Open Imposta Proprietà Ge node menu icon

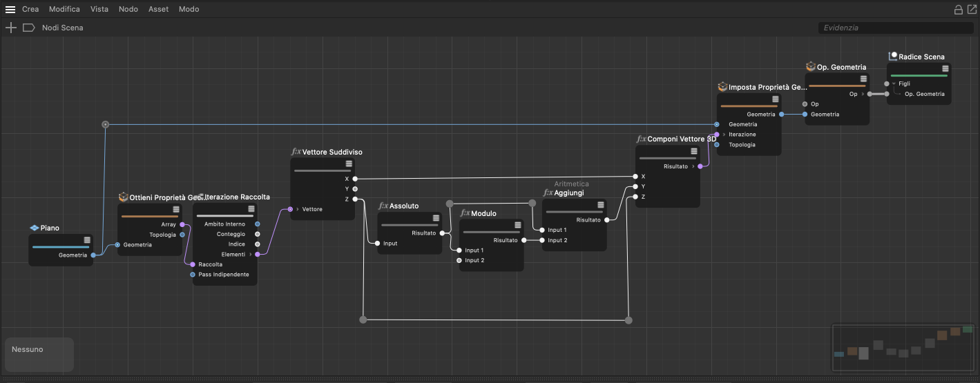[x=776, y=99]
